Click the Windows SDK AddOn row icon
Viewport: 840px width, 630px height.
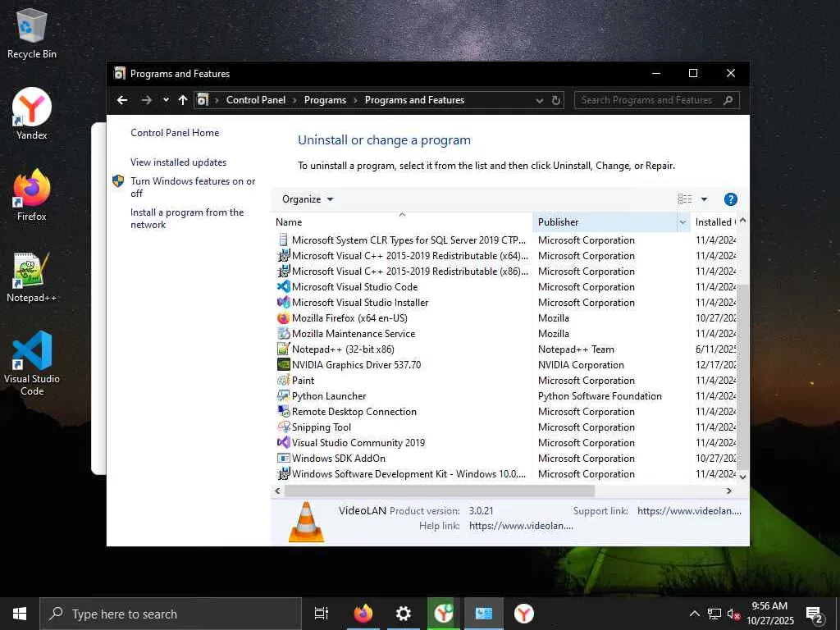pos(283,458)
